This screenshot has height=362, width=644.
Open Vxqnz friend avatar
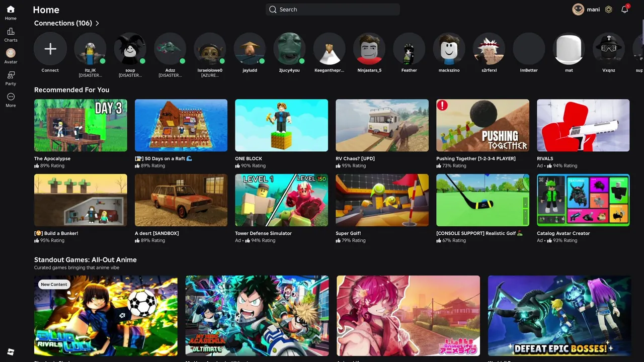click(x=609, y=49)
